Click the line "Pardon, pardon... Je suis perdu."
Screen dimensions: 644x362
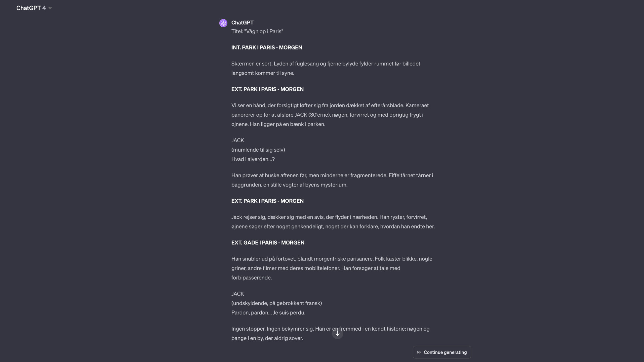pyautogui.click(x=268, y=313)
